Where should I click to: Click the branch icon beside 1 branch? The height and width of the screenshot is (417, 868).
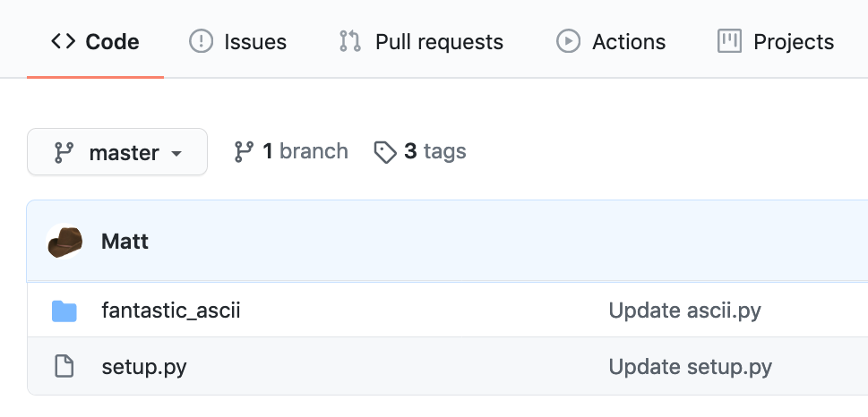[x=244, y=152]
